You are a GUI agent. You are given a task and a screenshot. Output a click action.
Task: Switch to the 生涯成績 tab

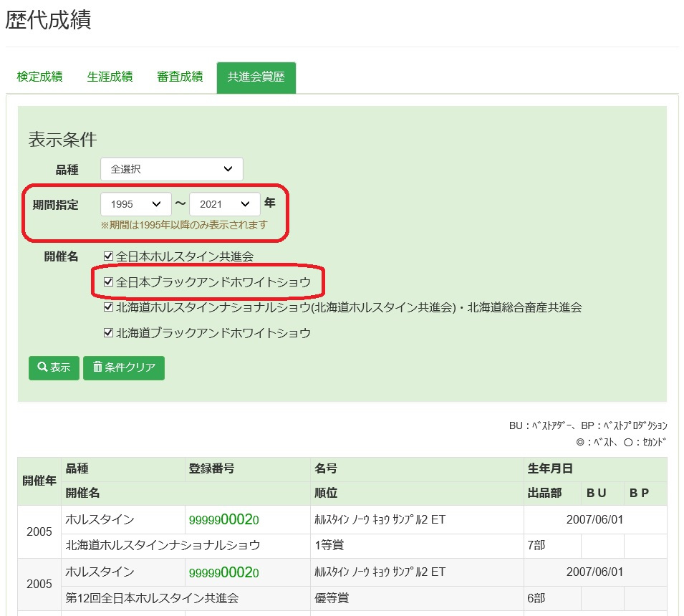[x=110, y=77]
